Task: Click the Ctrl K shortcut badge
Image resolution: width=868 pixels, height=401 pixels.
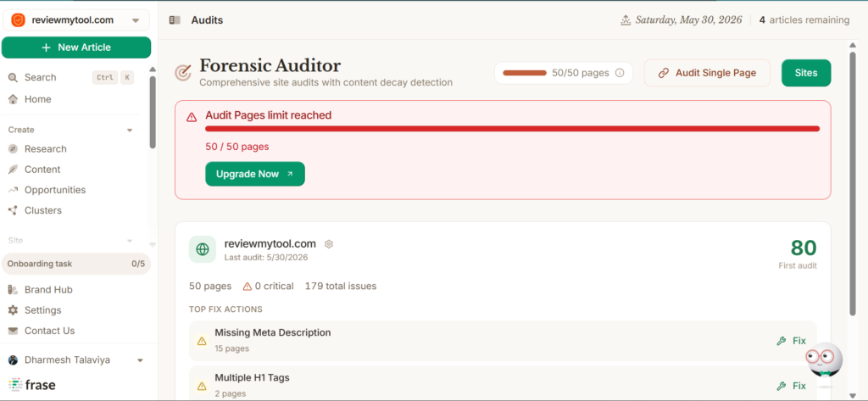Action: (113, 77)
